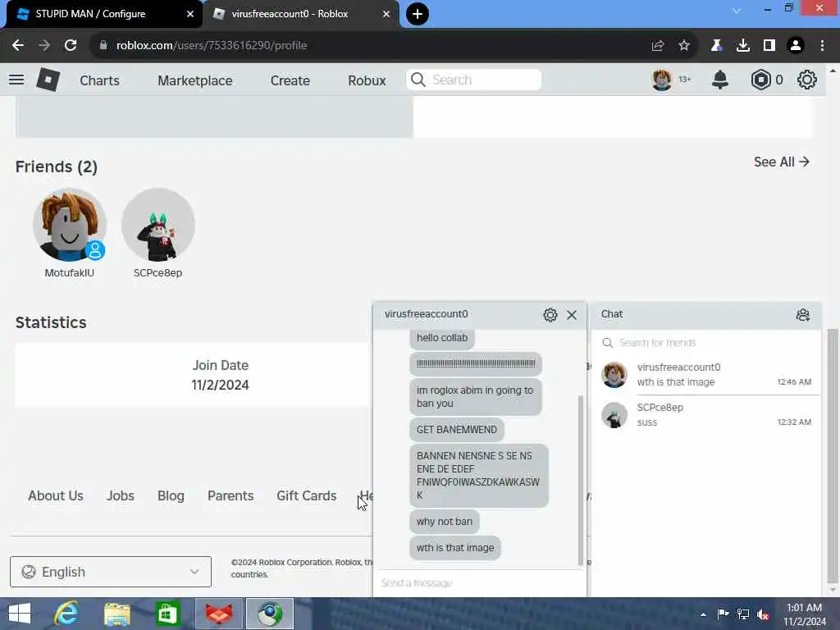Open the Robux menu item
The height and width of the screenshot is (630, 840).
pos(367,80)
